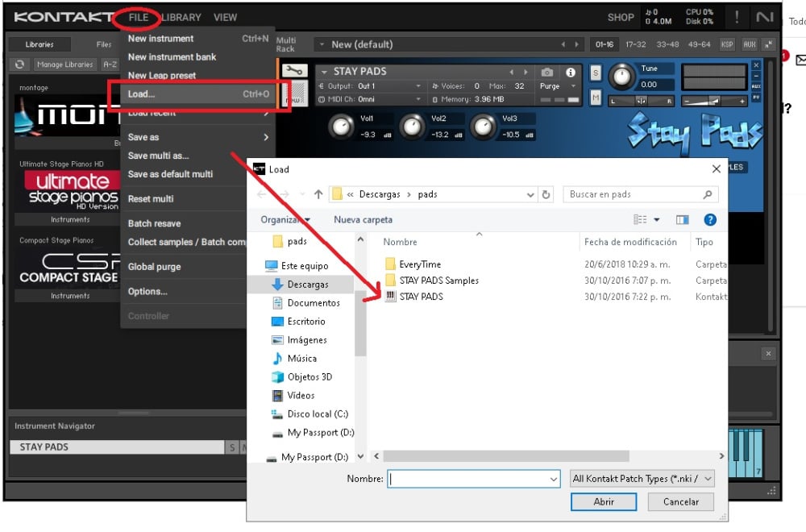Click the up-folder arrow in Load dialog
Viewport: 806px width, 532px height.
pos(318,194)
